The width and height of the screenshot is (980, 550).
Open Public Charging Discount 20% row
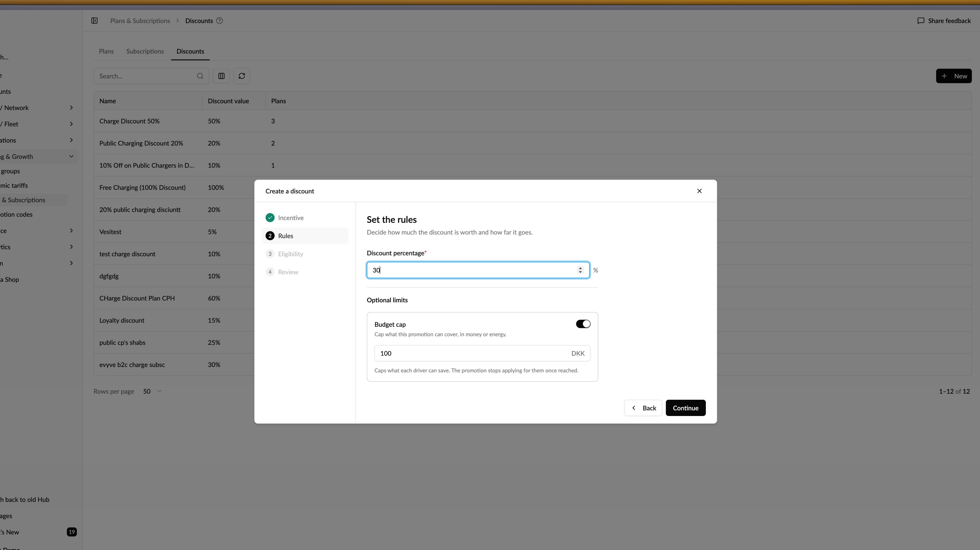click(533, 143)
